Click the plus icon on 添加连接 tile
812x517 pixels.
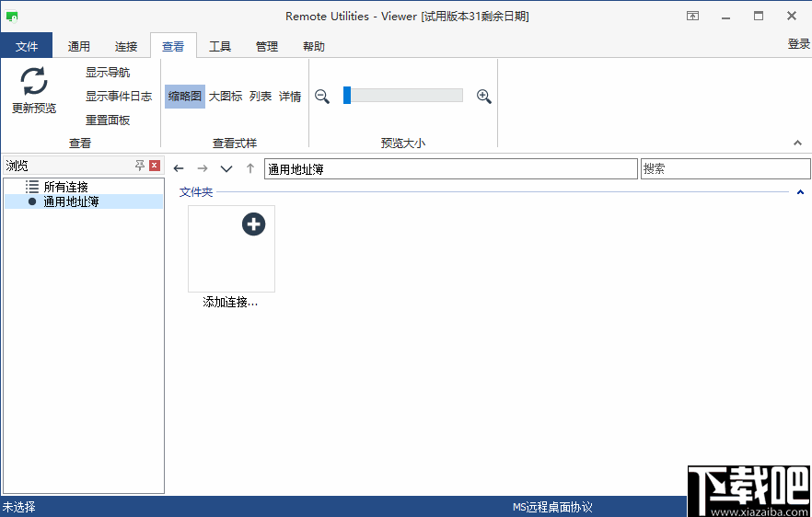coord(254,224)
